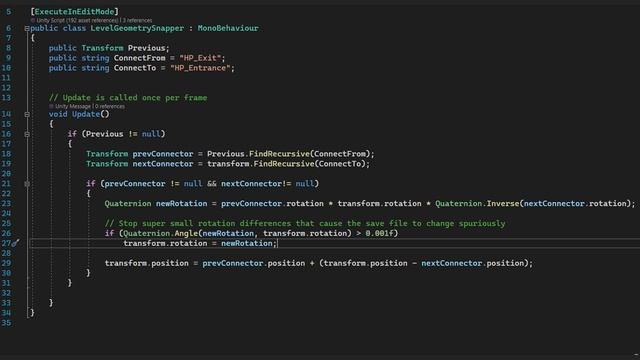Open the quick actions screwdriver icon
The width and height of the screenshot is (640, 360).
[16, 243]
